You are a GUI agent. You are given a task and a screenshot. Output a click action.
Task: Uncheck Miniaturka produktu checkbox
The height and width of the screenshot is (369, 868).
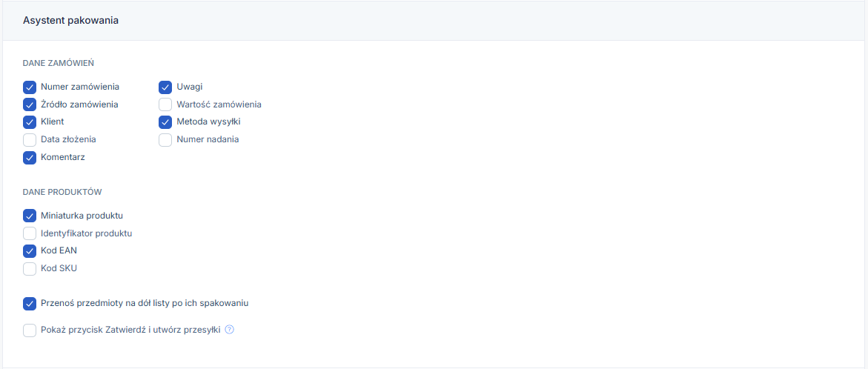coord(30,216)
